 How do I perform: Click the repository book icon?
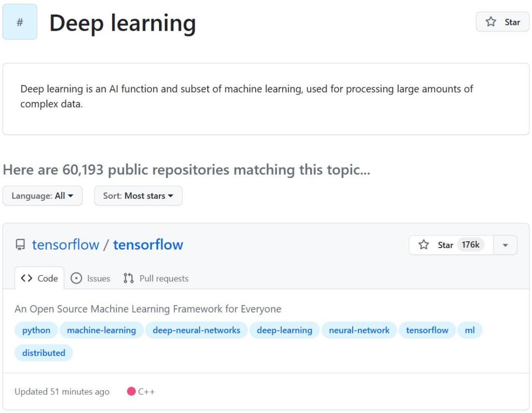20,245
